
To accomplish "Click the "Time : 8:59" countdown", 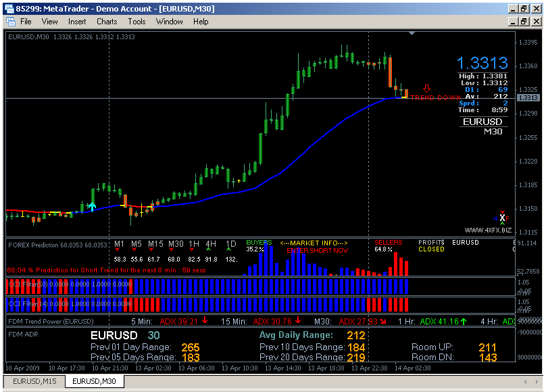I will (x=482, y=110).
